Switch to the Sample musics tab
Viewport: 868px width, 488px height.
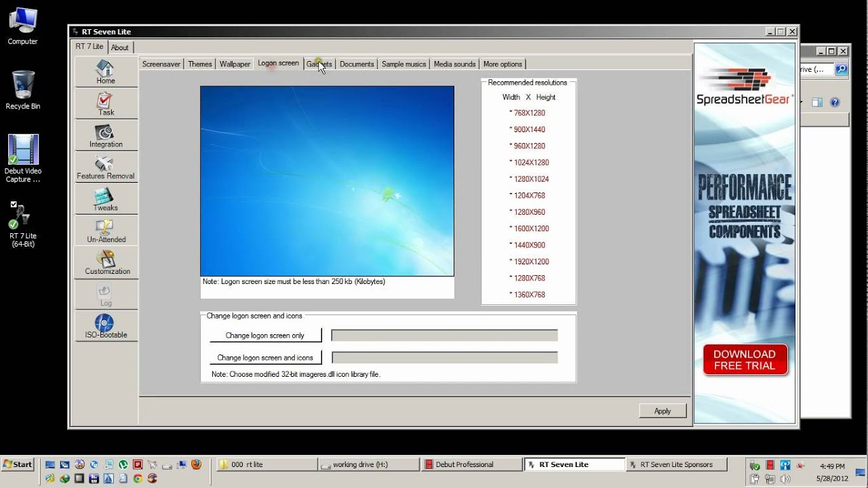pyautogui.click(x=403, y=64)
